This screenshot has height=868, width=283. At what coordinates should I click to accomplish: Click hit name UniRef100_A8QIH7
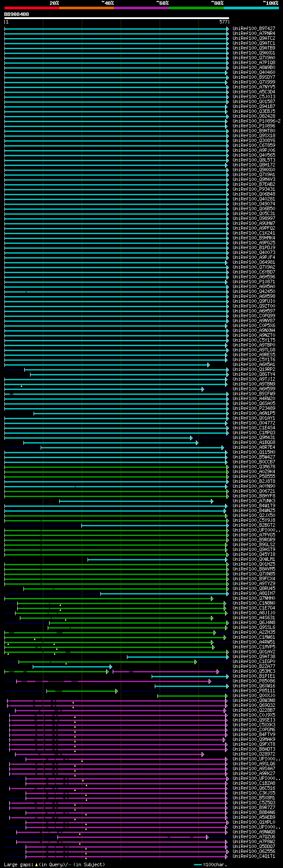(x=254, y=593)
